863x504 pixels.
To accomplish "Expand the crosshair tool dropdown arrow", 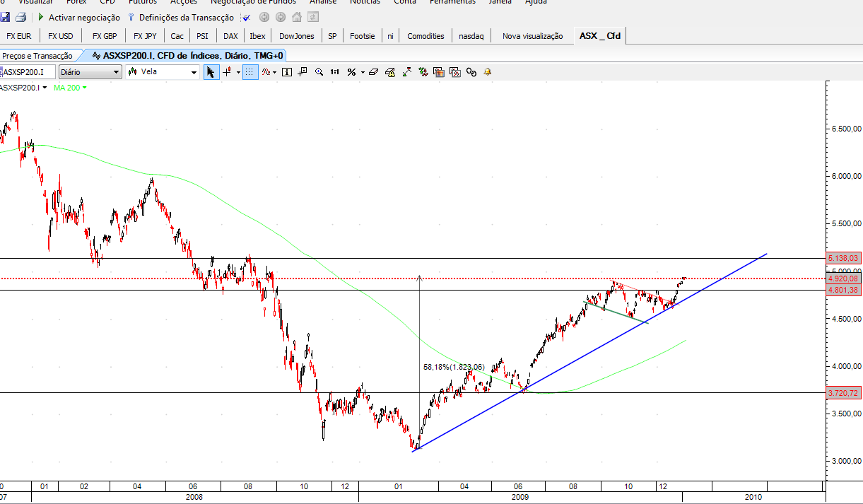I will click(x=238, y=71).
